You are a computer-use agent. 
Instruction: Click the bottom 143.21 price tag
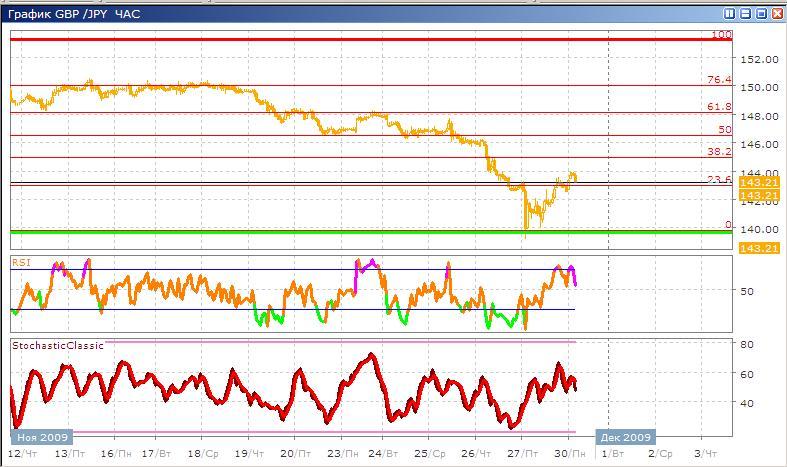coord(759,247)
